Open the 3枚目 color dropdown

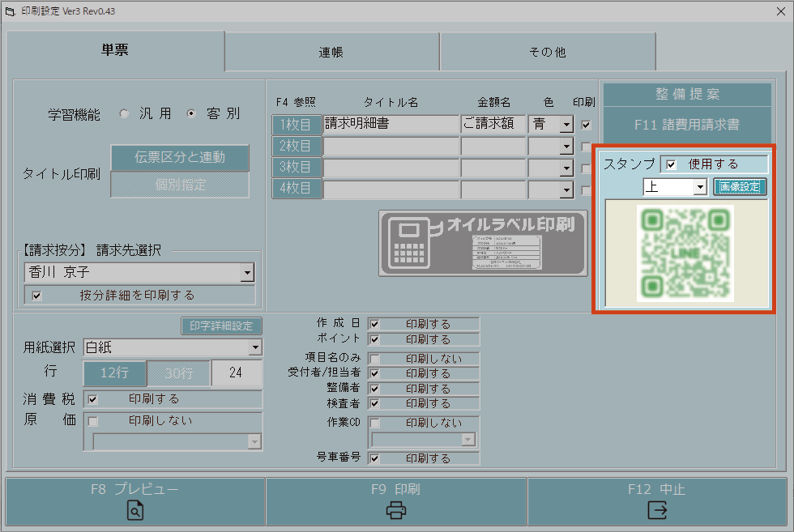pyautogui.click(x=566, y=168)
